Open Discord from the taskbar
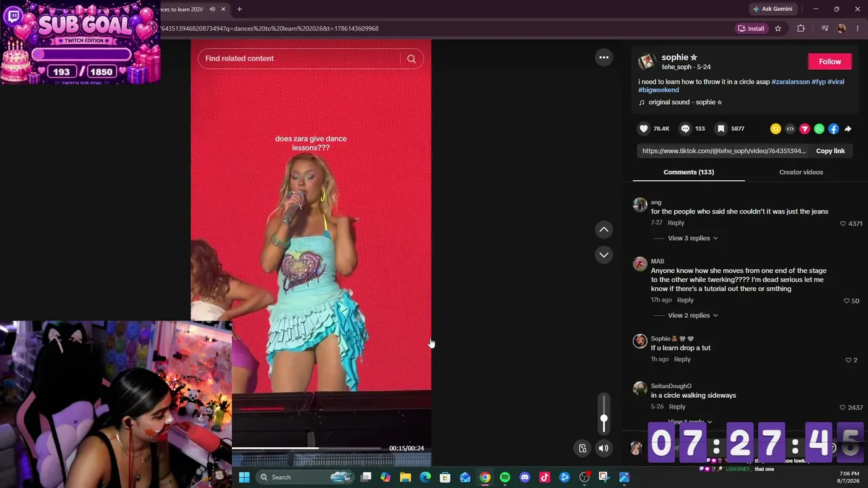 coord(525,477)
